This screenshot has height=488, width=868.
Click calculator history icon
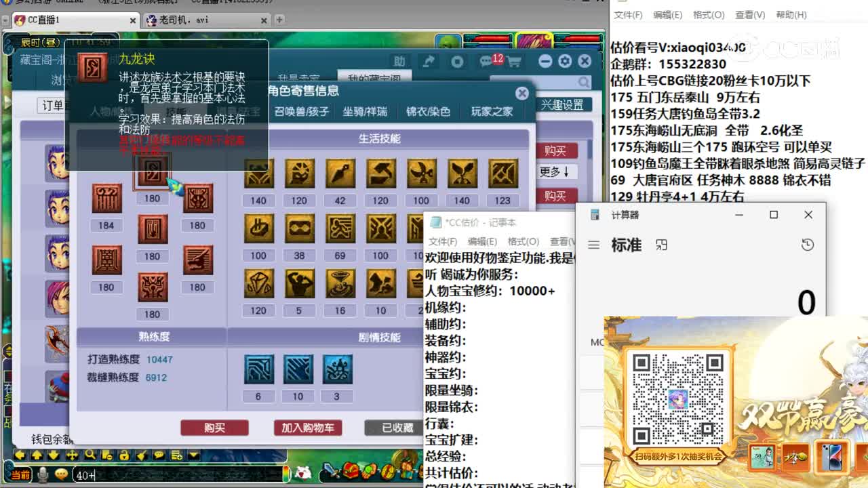[807, 245]
